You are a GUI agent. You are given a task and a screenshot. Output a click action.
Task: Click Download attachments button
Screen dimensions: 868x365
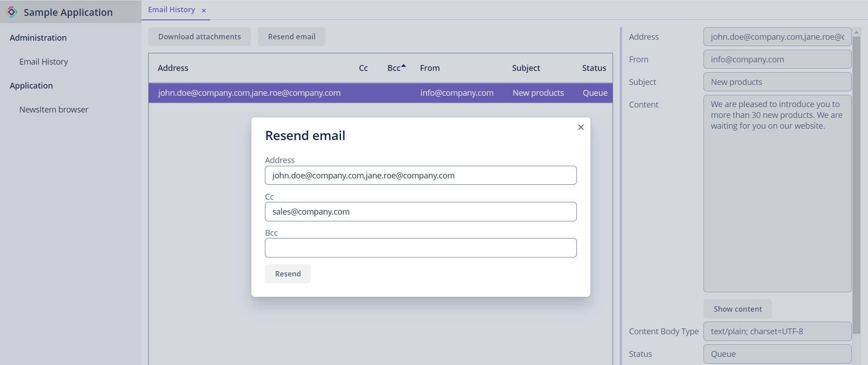tap(199, 37)
